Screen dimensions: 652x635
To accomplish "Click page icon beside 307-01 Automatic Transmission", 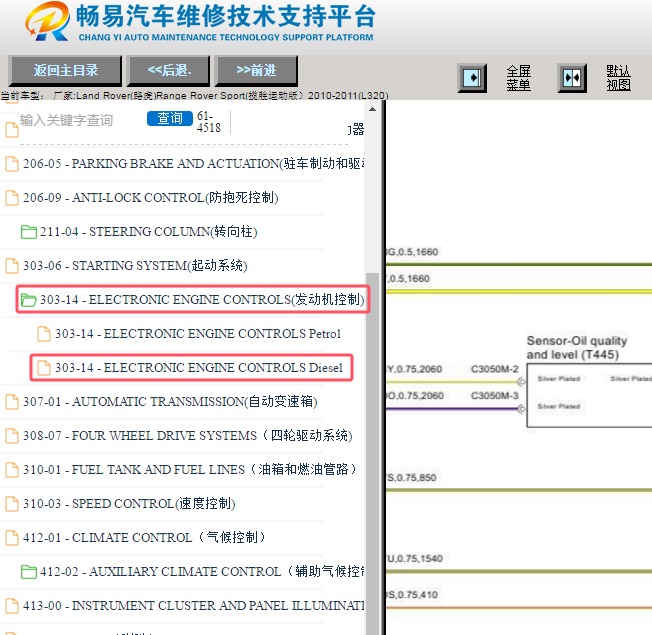I will click(x=12, y=402).
